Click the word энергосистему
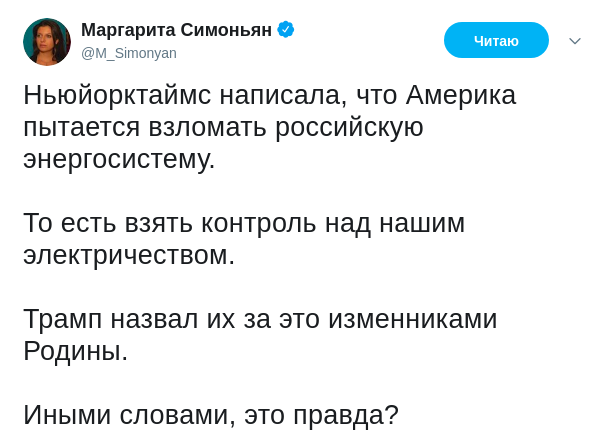Viewport: 607px width, 441px height. (x=119, y=160)
